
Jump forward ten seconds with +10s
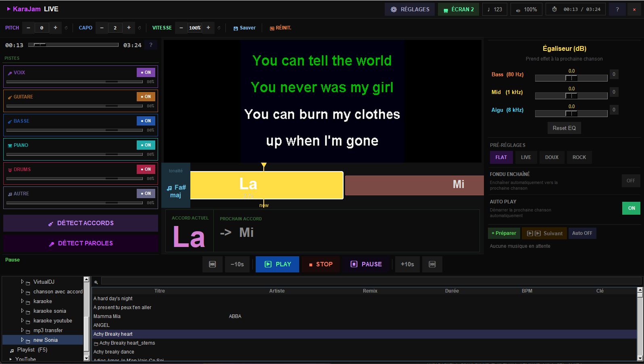[407, 264]
